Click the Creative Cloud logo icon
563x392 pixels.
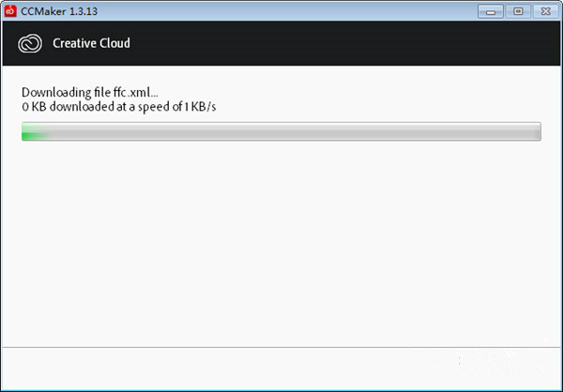[30, 43]
